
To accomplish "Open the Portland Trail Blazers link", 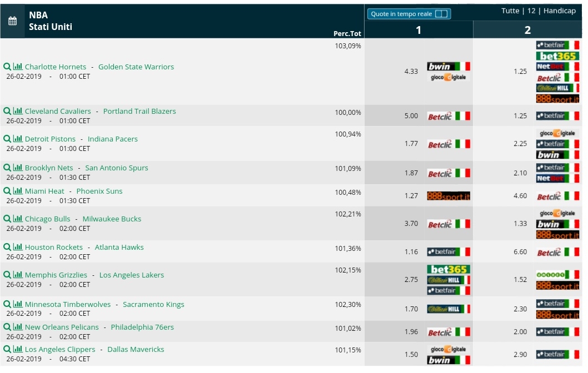I will pos(139,111).
